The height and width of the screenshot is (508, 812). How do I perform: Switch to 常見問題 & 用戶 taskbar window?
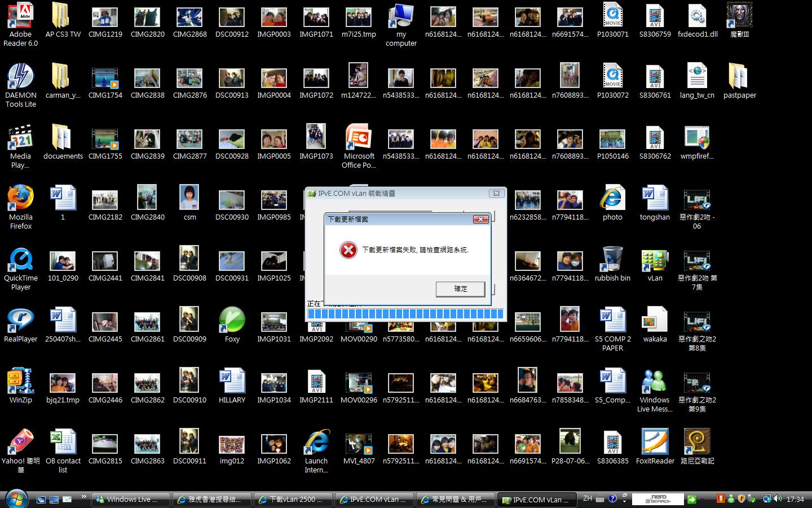[456, 500]
